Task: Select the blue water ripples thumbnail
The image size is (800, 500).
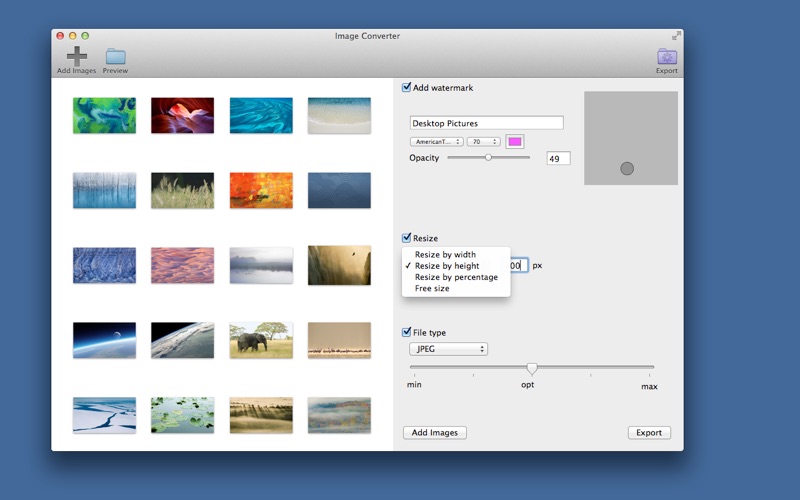Action: 261,116
